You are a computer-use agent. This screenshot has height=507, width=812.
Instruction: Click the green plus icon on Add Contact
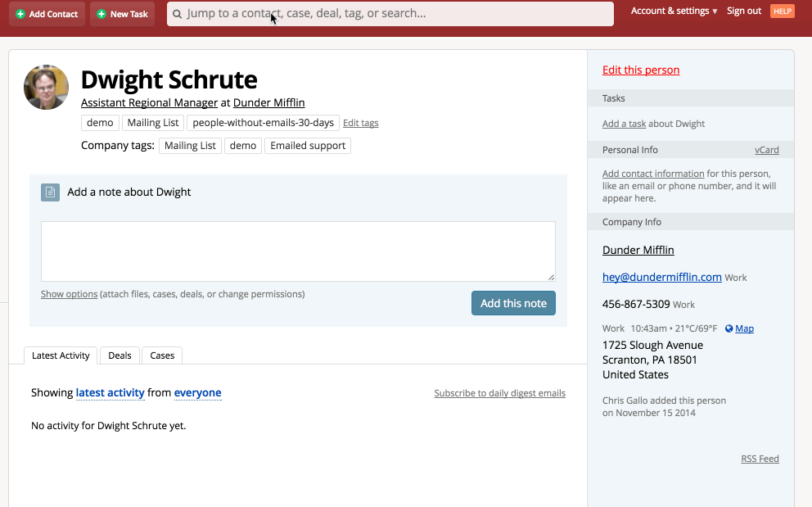[x=20, y=14]
